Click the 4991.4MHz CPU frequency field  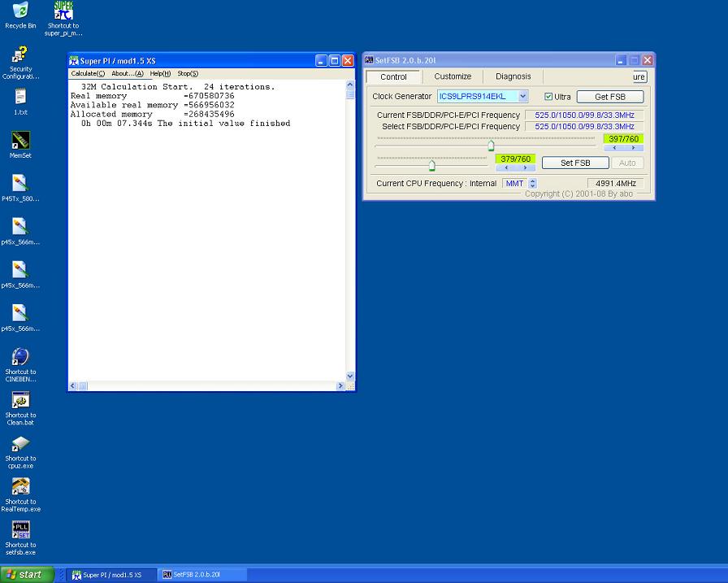(616, 184)
